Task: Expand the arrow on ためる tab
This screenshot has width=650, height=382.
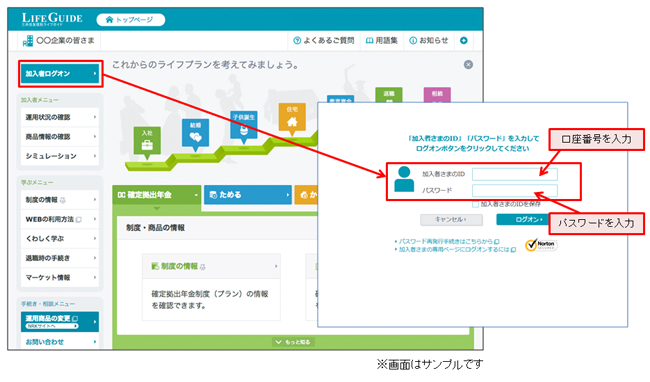Action: point(287,195)
